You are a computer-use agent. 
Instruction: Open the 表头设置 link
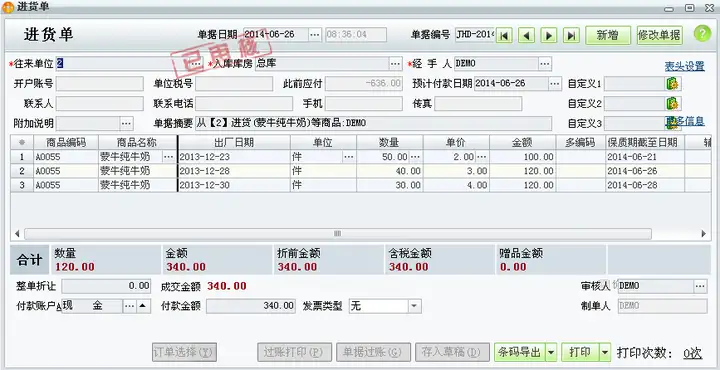click(x=684, y=66)
